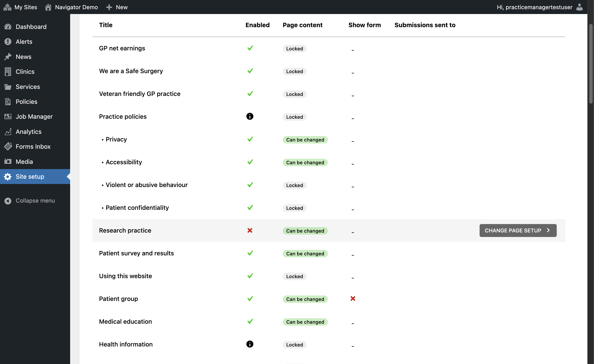Click the Forms Inbox icon
This screenshot has width=594, height=364.
pyautogui.click(x=8, y=147)
